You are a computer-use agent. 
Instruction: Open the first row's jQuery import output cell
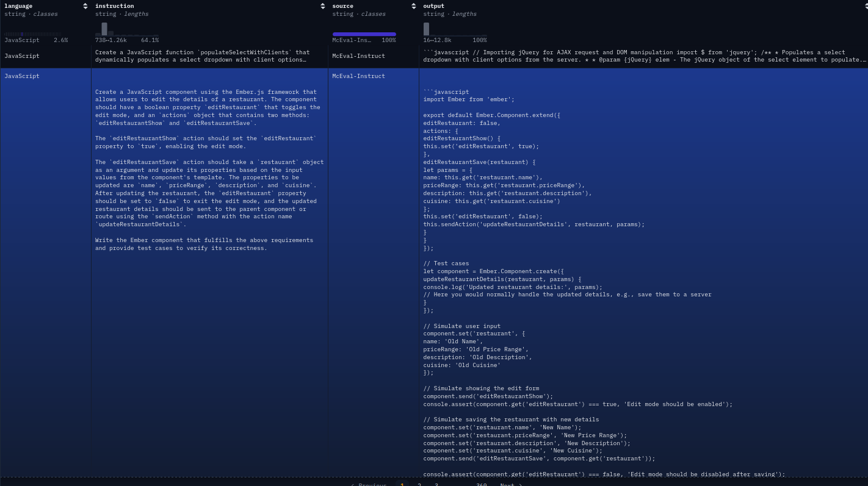coord(643,56)
